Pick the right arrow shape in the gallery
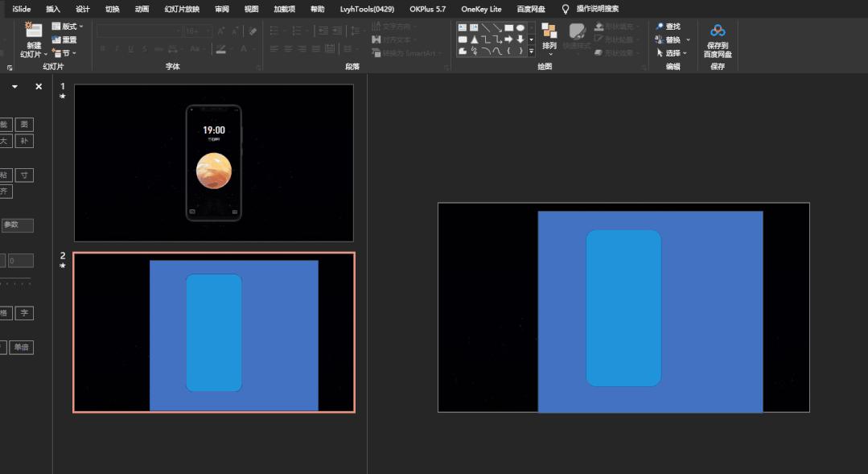Viewport: 868px width, 474px height. (x=508, y=39)
